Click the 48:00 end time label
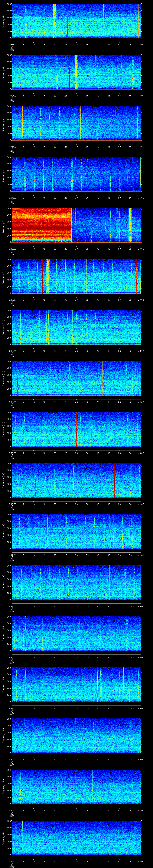The width and height of the screenshot is (153, 868). click(141, 861)
